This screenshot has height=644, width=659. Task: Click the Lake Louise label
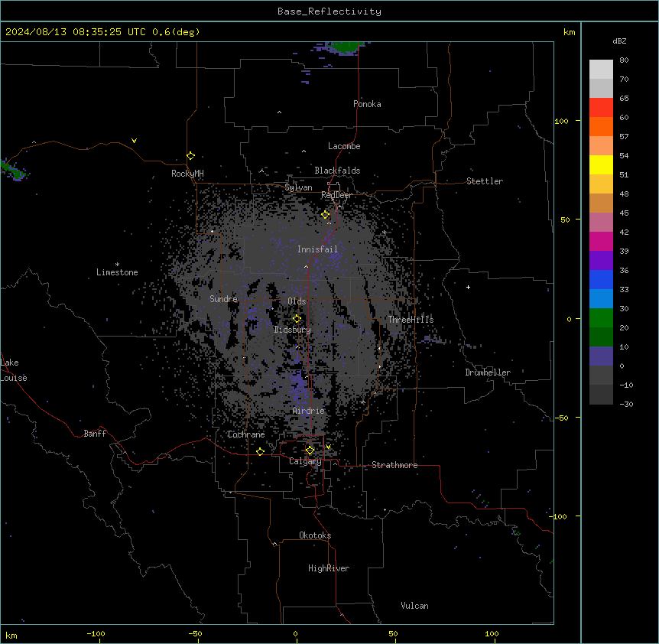coord(13,370)
